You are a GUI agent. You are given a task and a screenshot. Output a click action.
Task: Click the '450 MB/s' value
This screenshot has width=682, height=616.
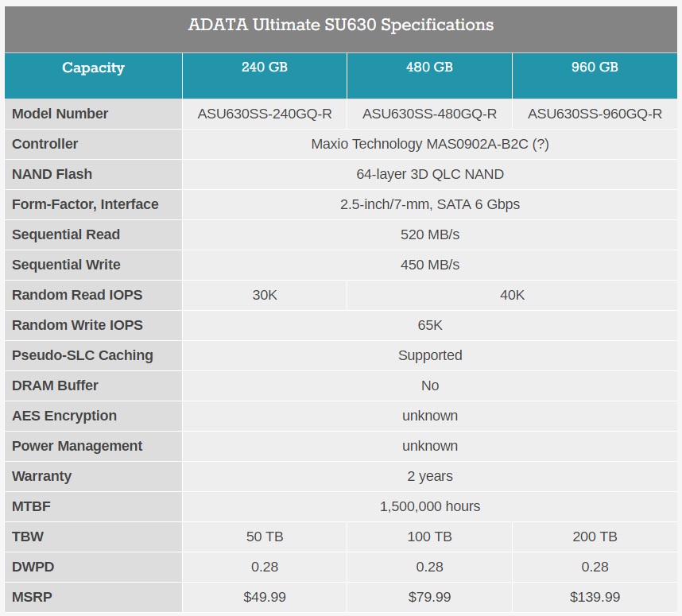pyautogui.click(x=430, y=265)
